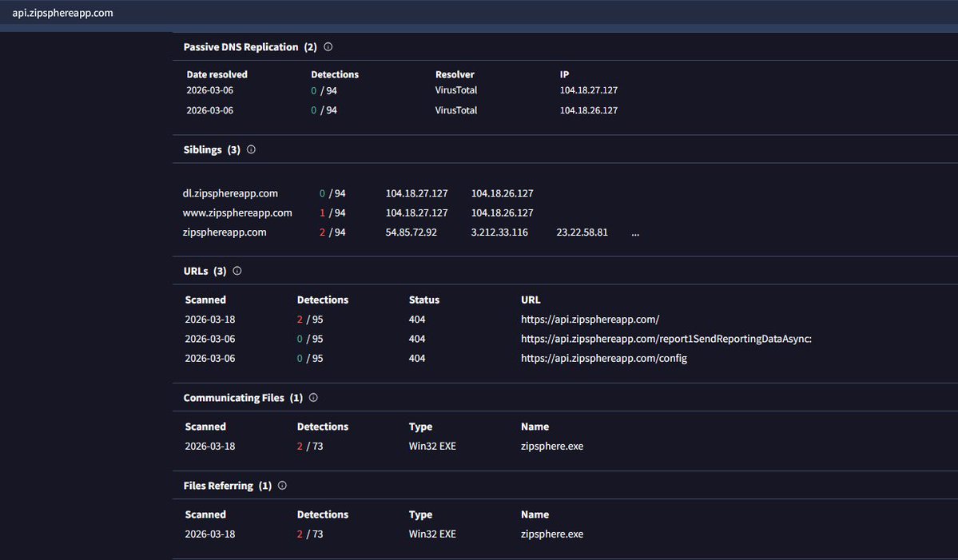Open IP 23.22.58.81 in siblings list

582,232
